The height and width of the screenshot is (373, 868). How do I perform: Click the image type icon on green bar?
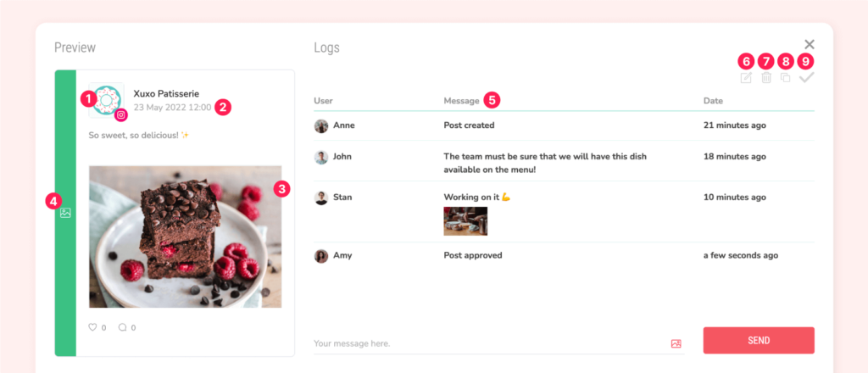tap(65, 213)
